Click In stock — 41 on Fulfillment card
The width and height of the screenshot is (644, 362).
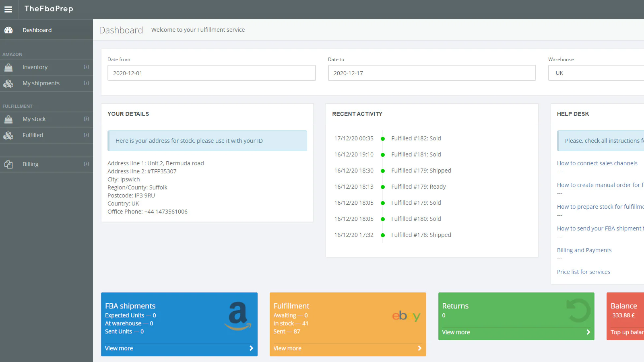[291, 323]
